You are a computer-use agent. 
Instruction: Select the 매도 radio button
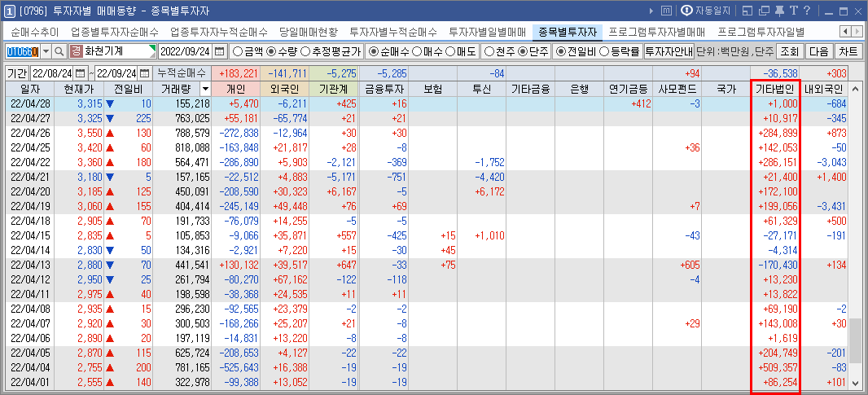tap(449, 52)
